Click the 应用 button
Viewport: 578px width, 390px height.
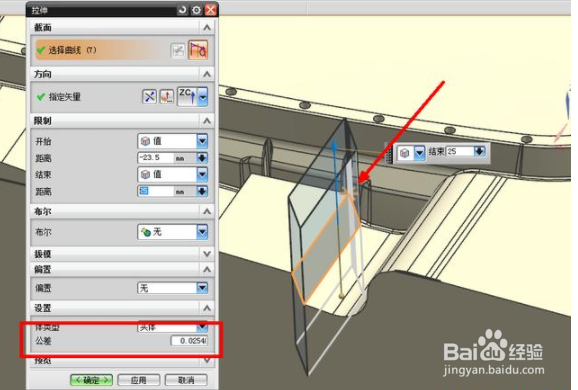(139, 380)
